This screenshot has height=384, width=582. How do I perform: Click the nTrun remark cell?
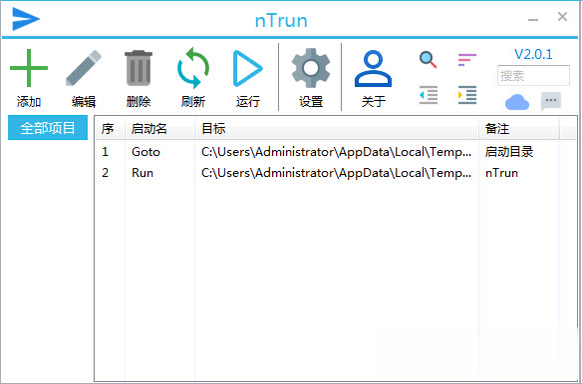501,173
